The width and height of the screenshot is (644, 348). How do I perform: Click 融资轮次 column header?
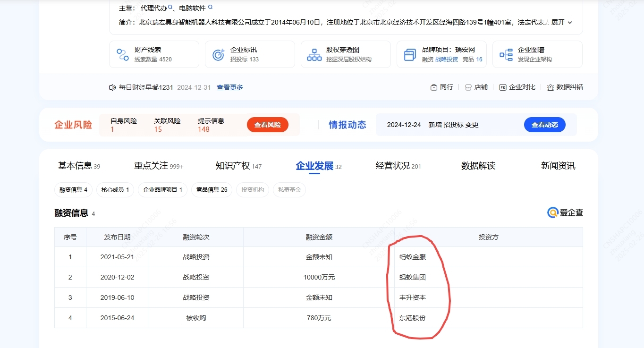pyautogui.click(x=196, y=237)
